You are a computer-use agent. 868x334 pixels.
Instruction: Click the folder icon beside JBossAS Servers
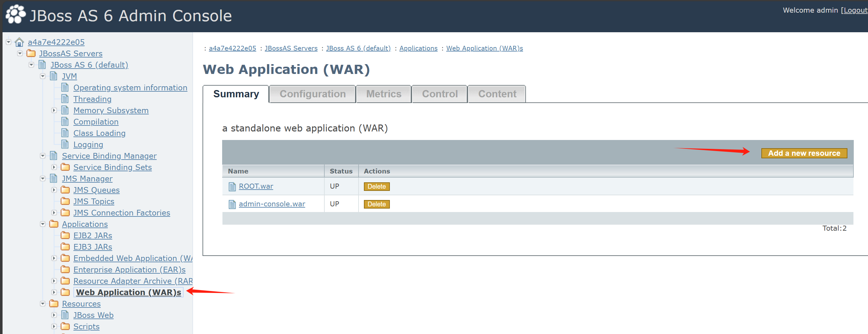pos(31,53)
